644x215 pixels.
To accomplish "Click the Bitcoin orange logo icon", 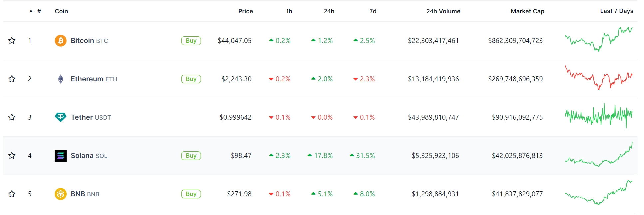I will [60, 41].
